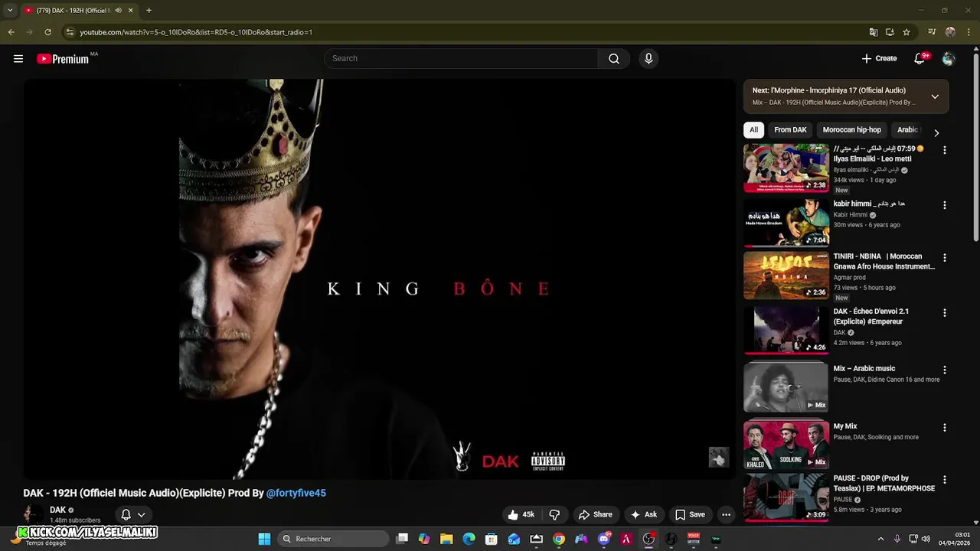The image size is (980, 551).
Task: Go to YouTube Premium home logo
Action: (63, 59)
